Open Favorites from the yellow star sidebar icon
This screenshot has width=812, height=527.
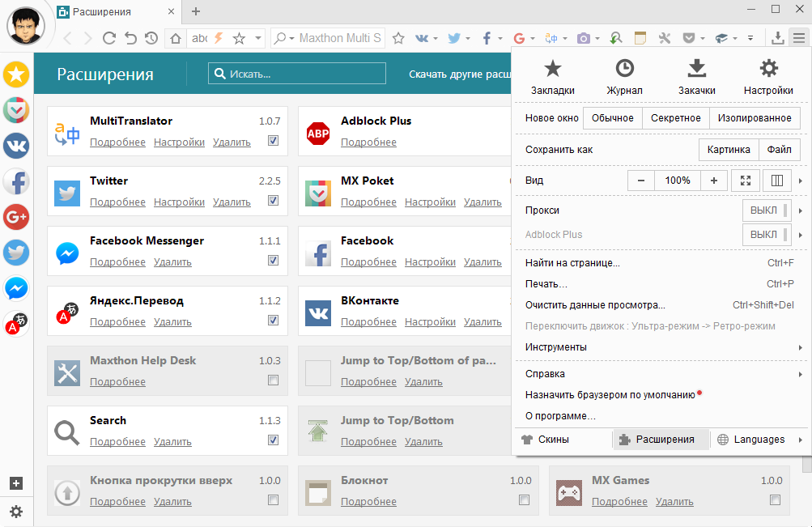pos(16,74)
